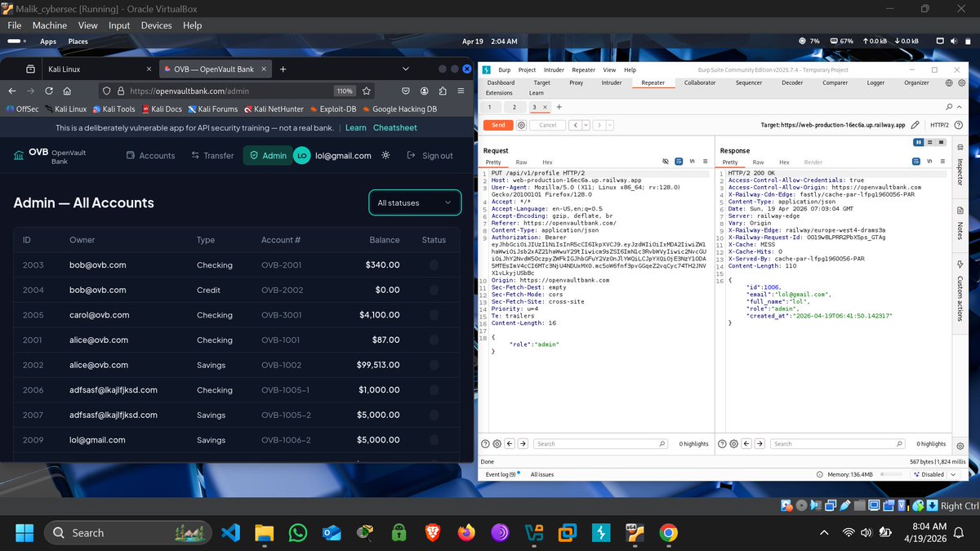Edit target with pencil icon in Burp
This screenshot has height=551, width=980.
(915, 125)
